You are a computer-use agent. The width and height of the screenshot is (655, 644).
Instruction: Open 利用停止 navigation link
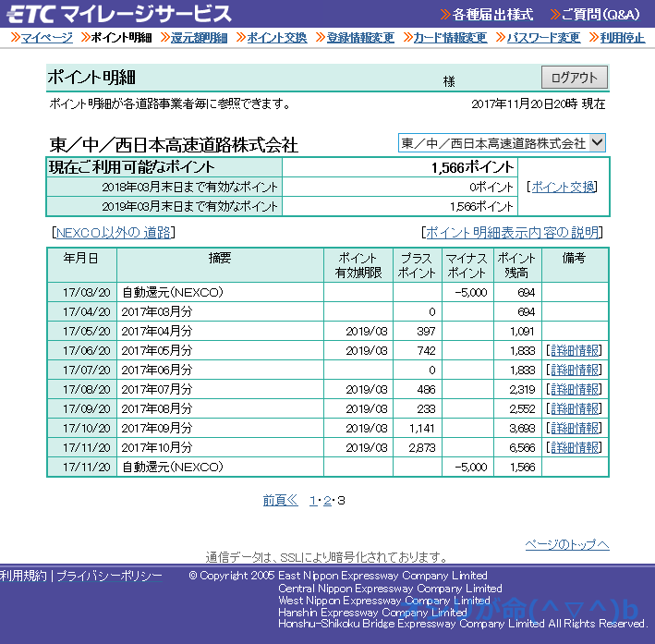point(623,38)
